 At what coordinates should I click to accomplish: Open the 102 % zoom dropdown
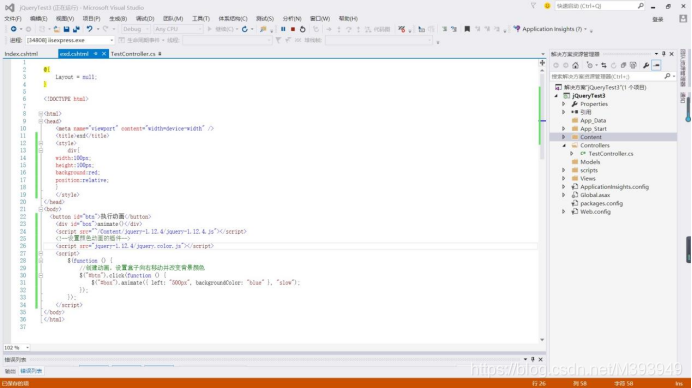[x=16, y=348]
